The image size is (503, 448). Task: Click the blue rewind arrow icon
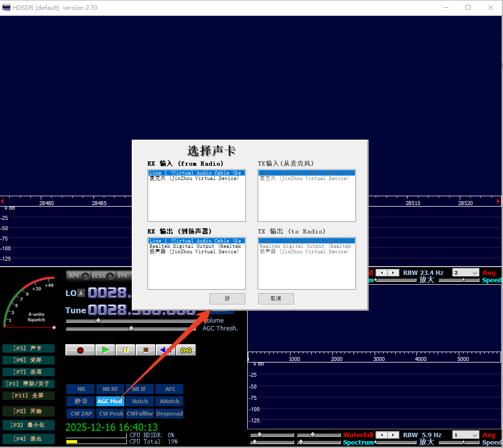click(166, 350)
